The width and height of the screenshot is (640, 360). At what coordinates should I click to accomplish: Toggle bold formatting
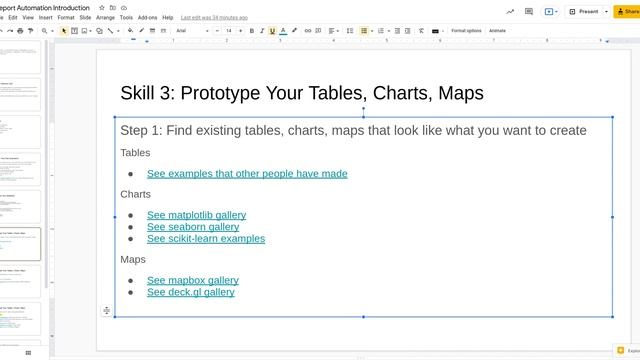(x=252, y=31)
